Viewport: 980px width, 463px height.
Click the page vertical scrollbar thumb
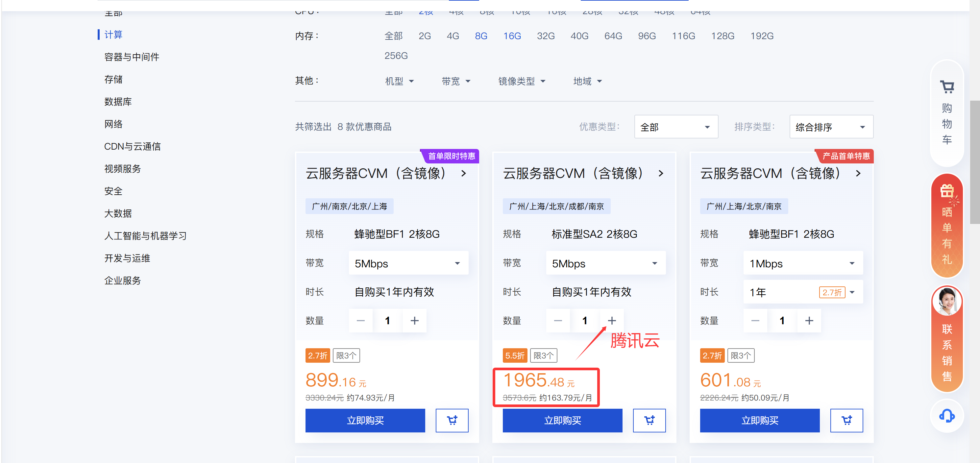click(975, 162)
